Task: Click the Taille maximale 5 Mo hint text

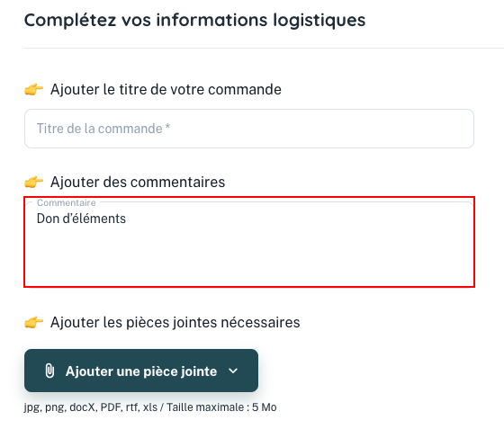Action: point(221,407)
